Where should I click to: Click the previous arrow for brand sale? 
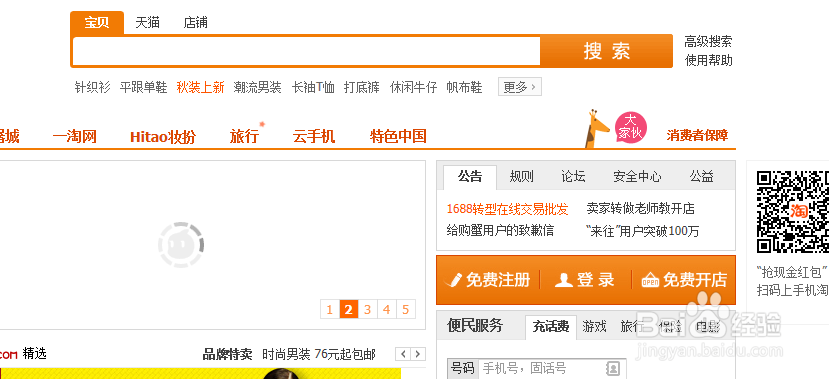click(403, 354)
